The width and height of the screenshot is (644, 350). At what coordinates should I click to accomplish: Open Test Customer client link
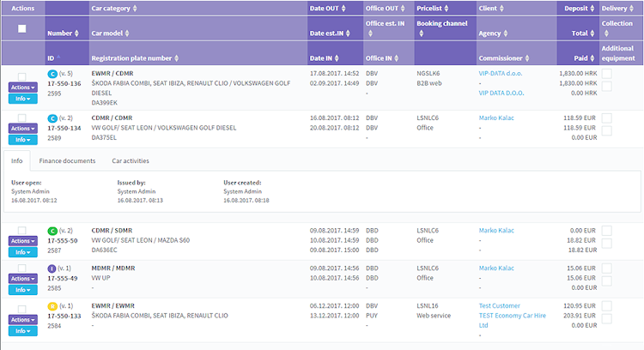[x=499, y=305]
